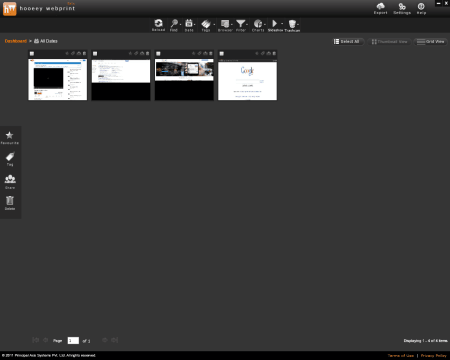Viewport: 450px width, 360px height.
Task: Delete the search results card via trash icon
Action: (x=148, y=53)
